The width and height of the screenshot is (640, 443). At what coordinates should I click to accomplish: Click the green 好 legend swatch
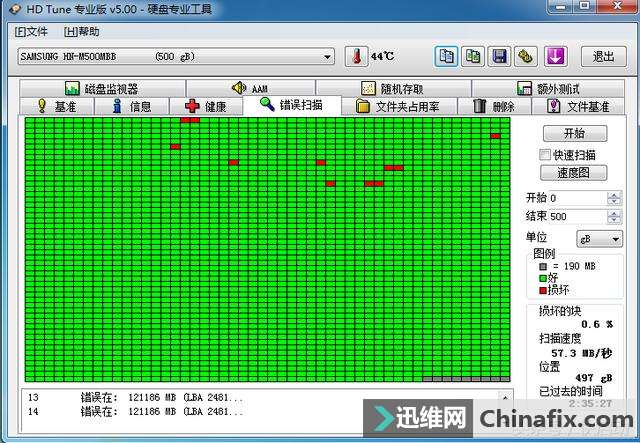click(x=542, y=278)
